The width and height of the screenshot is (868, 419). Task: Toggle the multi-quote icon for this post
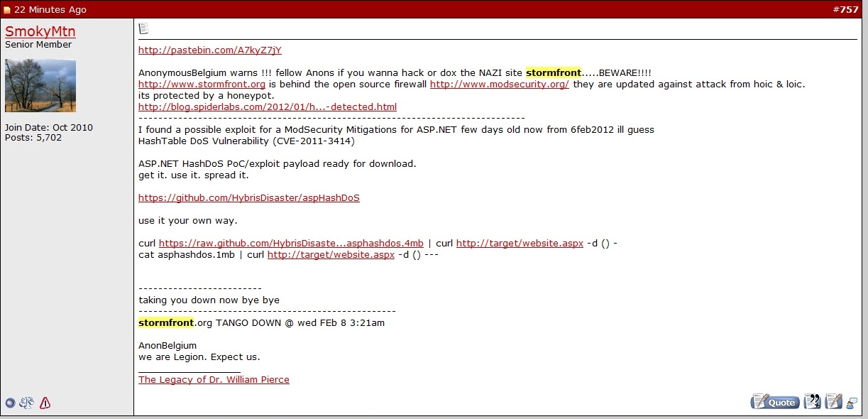[812, 402]
